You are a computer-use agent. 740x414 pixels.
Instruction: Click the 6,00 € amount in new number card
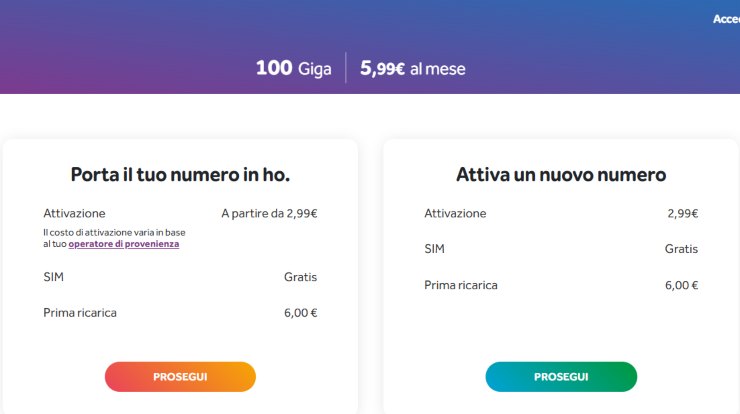tap(681, 285)
